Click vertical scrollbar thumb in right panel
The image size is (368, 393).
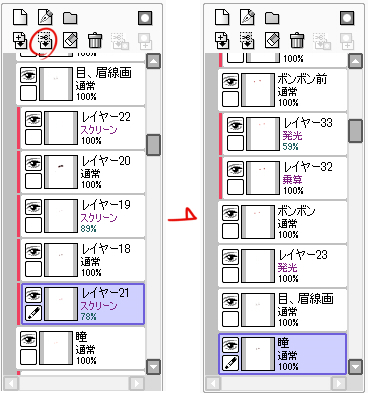[x=355, y=131]
